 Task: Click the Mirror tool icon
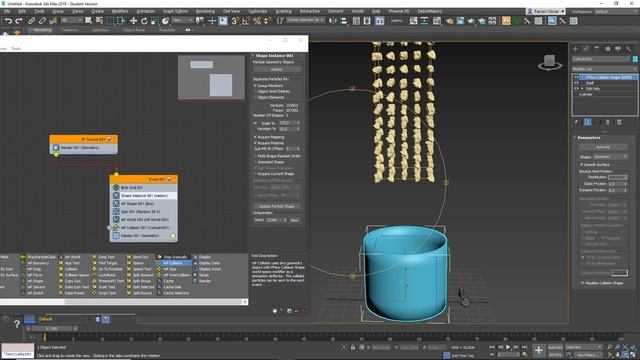click(x=333, y=21)
